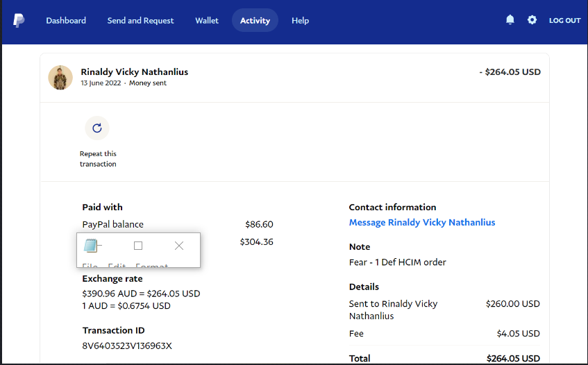Open the settings gear
The height and width of the screenshot is (365, 588).
point(532,20)
